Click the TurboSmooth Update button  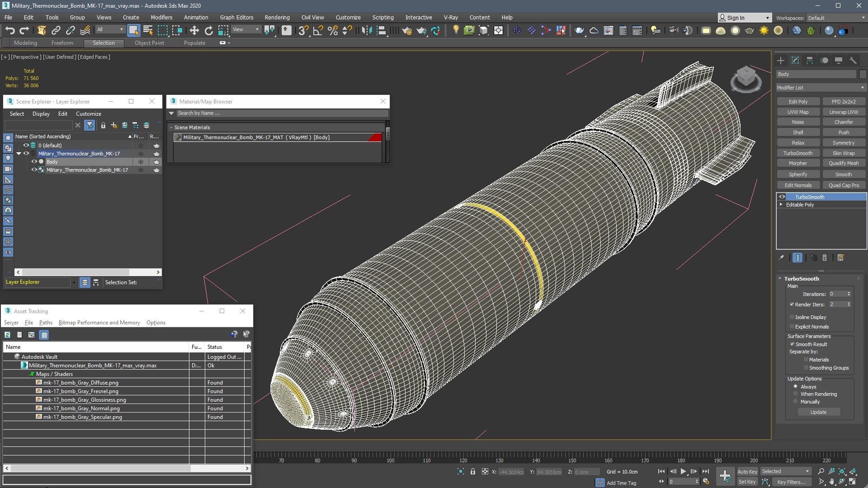click(x=818, y=412)
